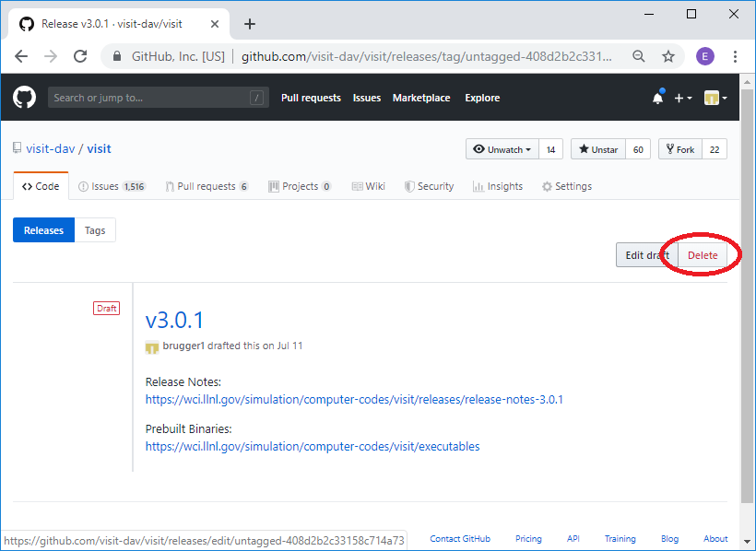Viewport: 756px width, 551px height.
Task: Click the slash shortcut icon in search box
Action: 256,98
